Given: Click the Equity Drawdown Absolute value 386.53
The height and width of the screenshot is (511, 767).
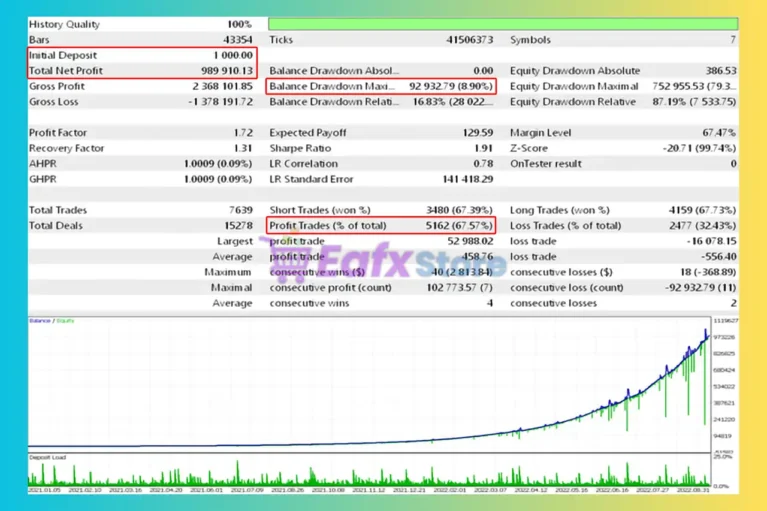Looking at the screenshot, I should [721, 70].
